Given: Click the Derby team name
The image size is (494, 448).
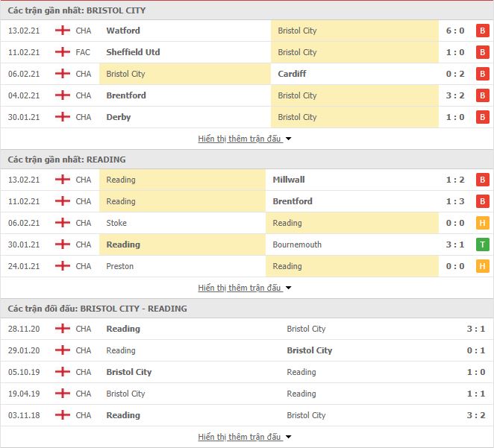Looking at the screenshot, I should [119, 117].
